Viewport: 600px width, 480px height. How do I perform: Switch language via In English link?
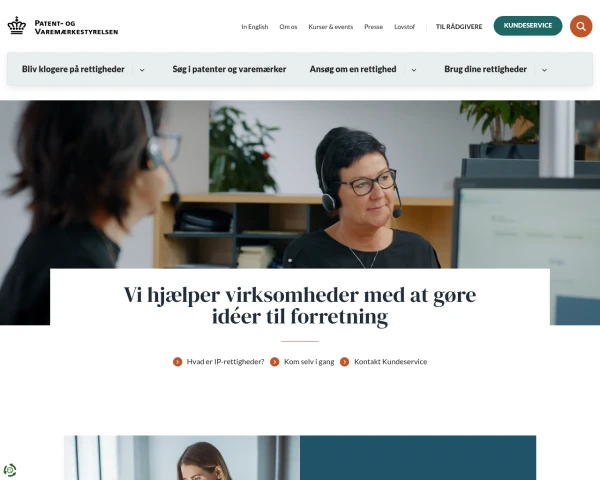tap(255, 27)
